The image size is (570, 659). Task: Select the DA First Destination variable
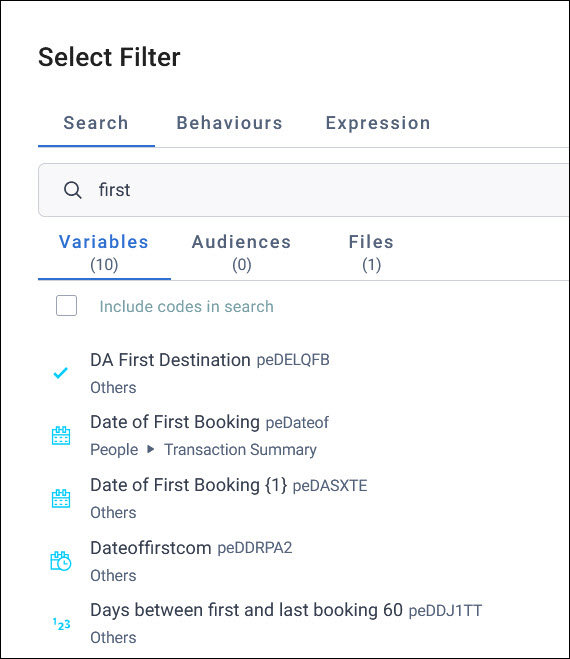(170, 360)
